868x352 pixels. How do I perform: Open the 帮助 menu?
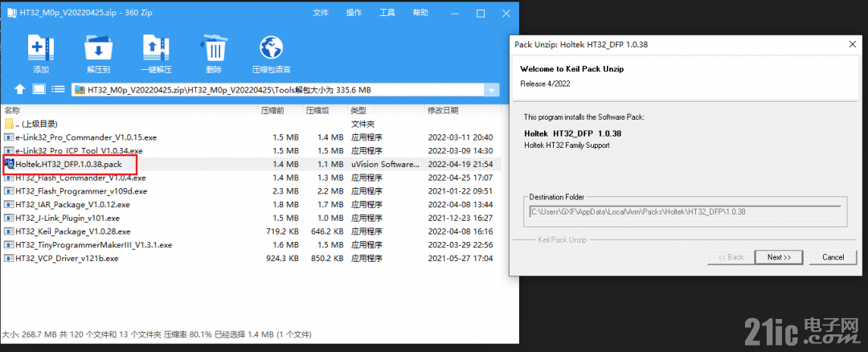(x=420, y=13)
